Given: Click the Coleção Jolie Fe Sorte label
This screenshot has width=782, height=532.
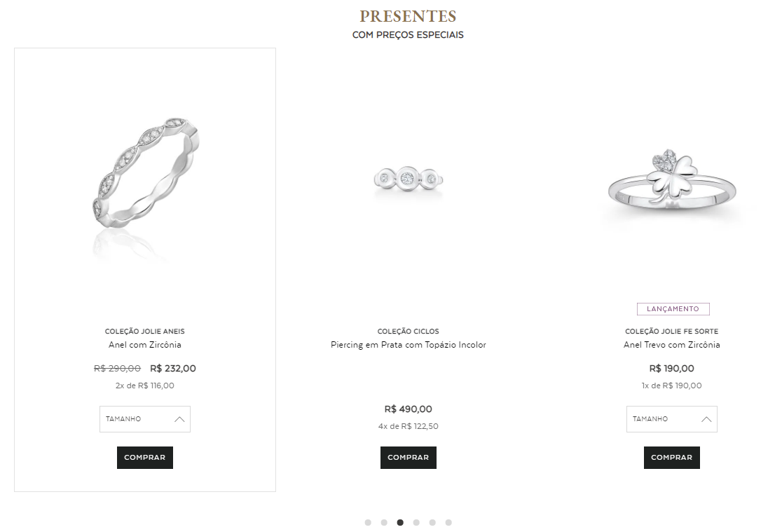Looking at the screenshot, I should [x=671, y=332].
